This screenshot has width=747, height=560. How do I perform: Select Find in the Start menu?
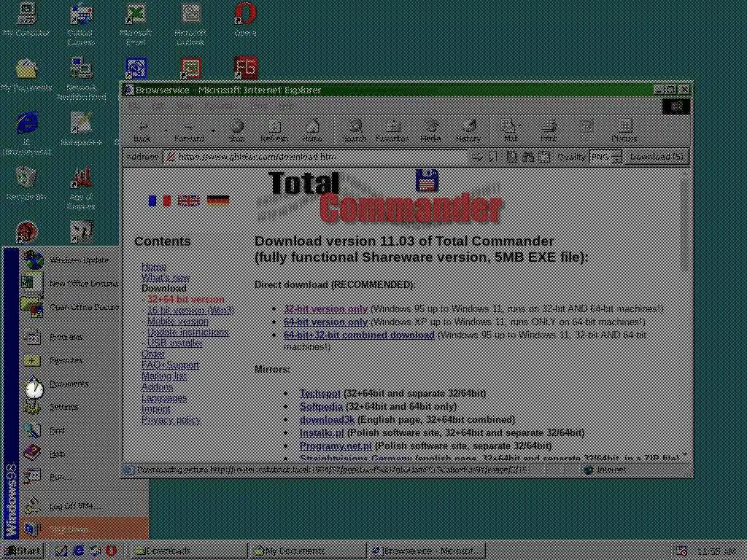point(69,430)
